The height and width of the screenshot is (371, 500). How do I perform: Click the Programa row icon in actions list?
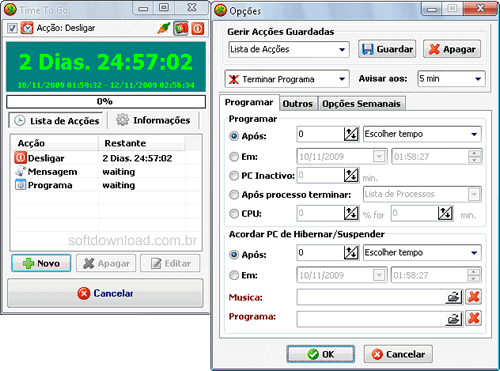point(20,185)
